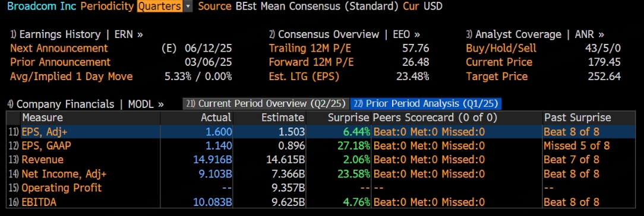Open Company Financials MODL link
The width and height of the screenshot is (644, 216).
click(86, 104)
